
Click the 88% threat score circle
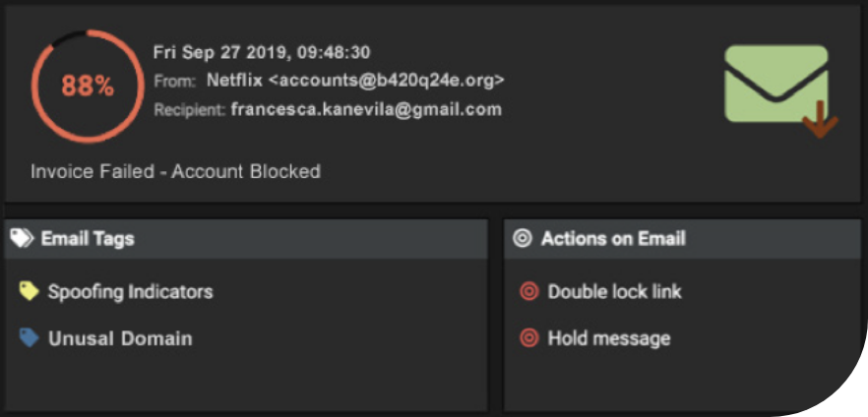[x=88, y=87]
